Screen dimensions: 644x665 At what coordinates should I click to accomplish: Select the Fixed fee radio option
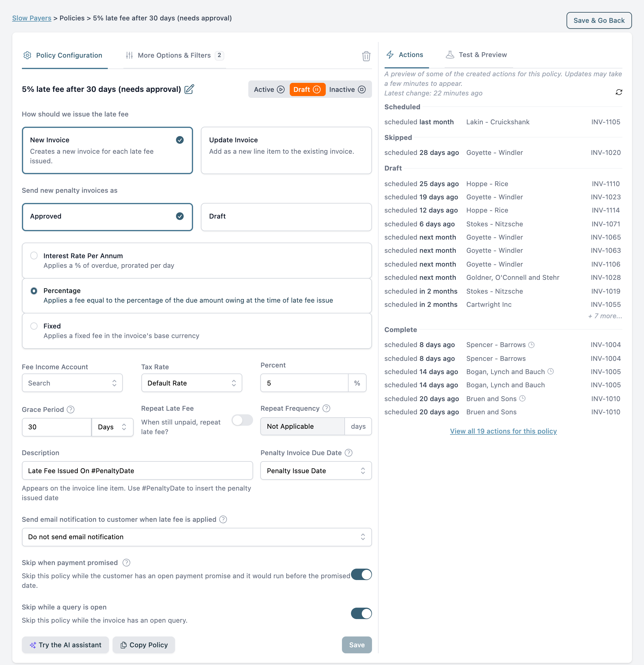[x=34, y=326]
